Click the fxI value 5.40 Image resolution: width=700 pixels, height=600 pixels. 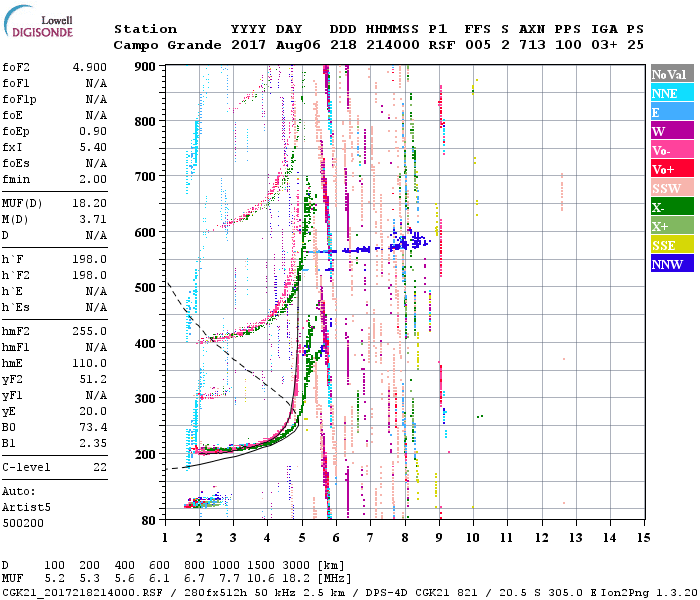point(93,147)
